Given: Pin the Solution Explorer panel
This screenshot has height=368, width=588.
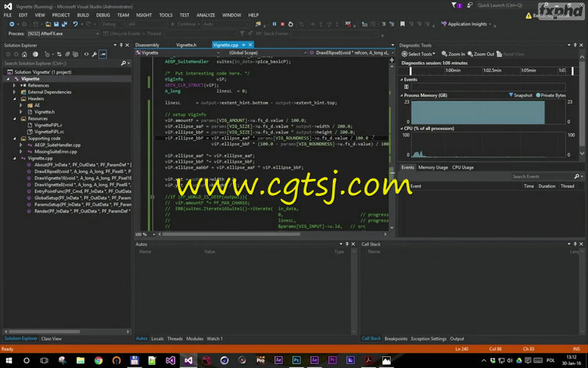Looking at the screenshot, I should (x=121, y=45).
